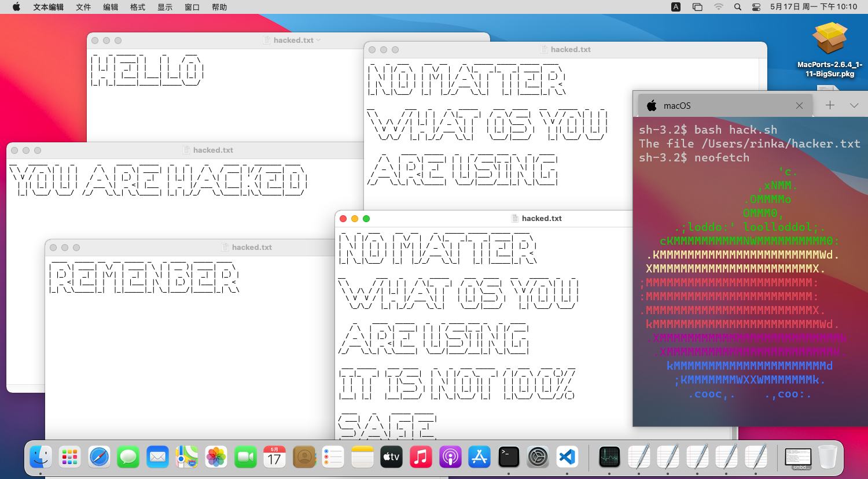Open Visual Studio Code in dock

point(567,457)
